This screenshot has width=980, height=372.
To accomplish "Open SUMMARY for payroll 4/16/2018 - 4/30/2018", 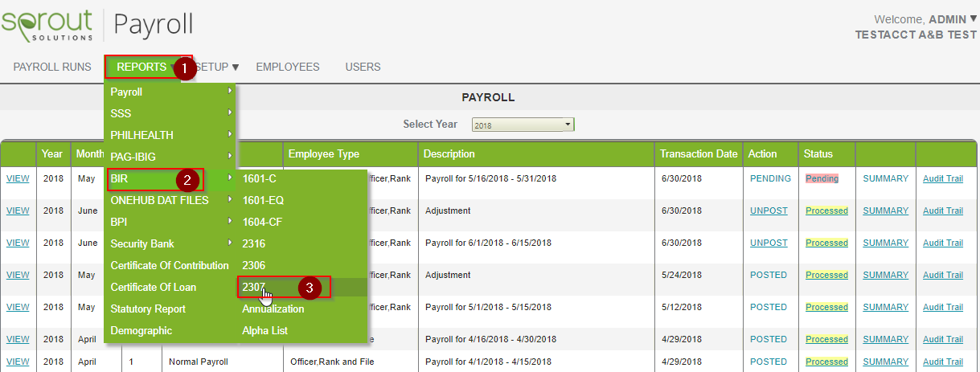I will point(886,339).
